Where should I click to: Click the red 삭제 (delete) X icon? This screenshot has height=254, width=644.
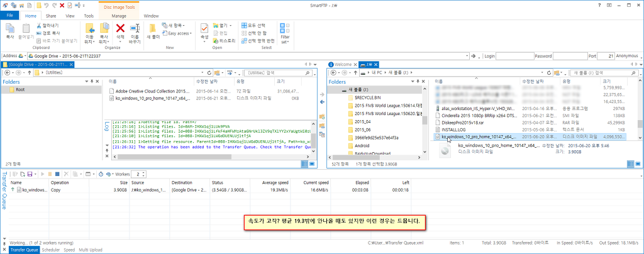(120, 28)
